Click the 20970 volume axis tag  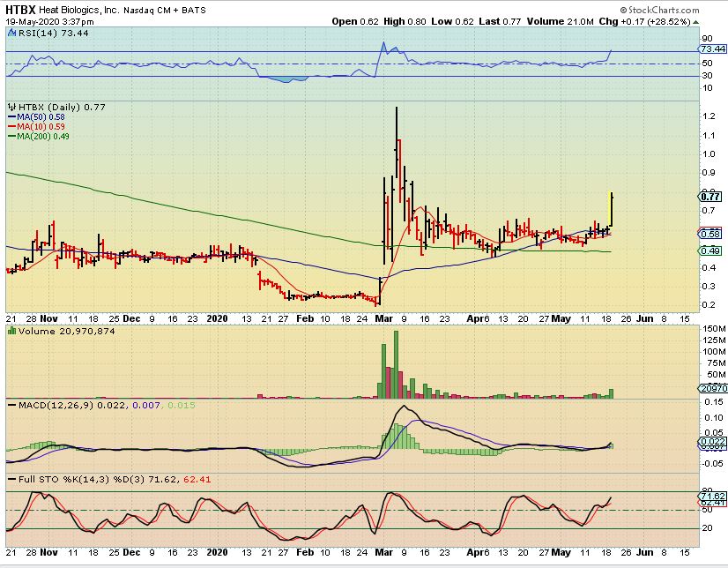712,389
